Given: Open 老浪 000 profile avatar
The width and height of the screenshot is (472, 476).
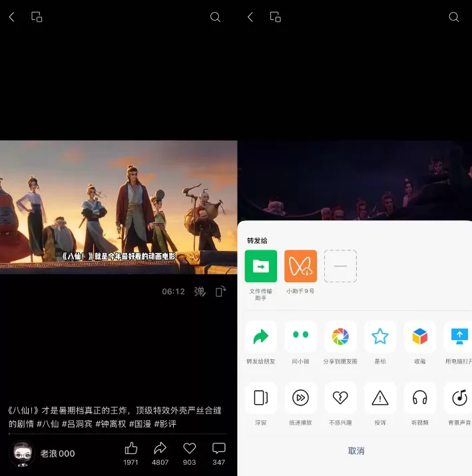Looking at the screenshot, I should tap(21, 453).
